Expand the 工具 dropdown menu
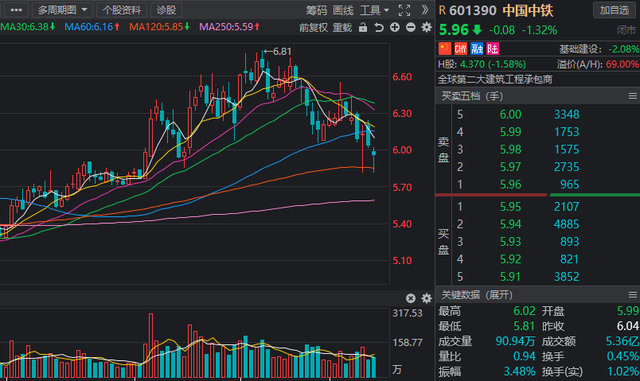The height and width of the screenshot is (381, 640). click(374, 10)
